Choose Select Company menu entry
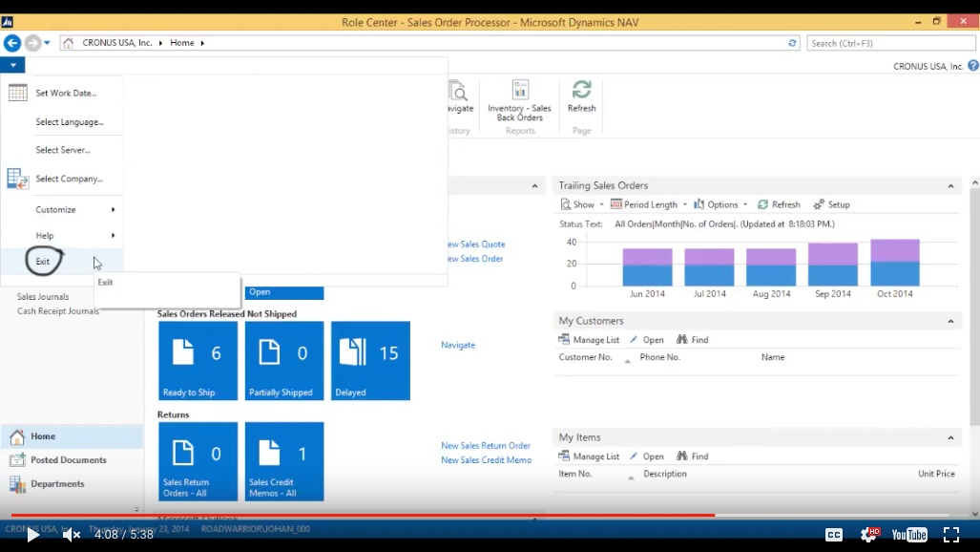 [x=69, y=179]
